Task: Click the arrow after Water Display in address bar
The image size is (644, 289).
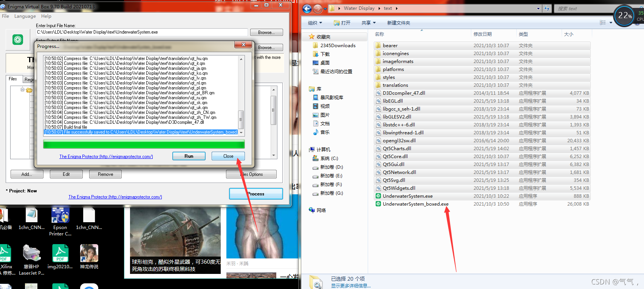Action: point(379,8)
